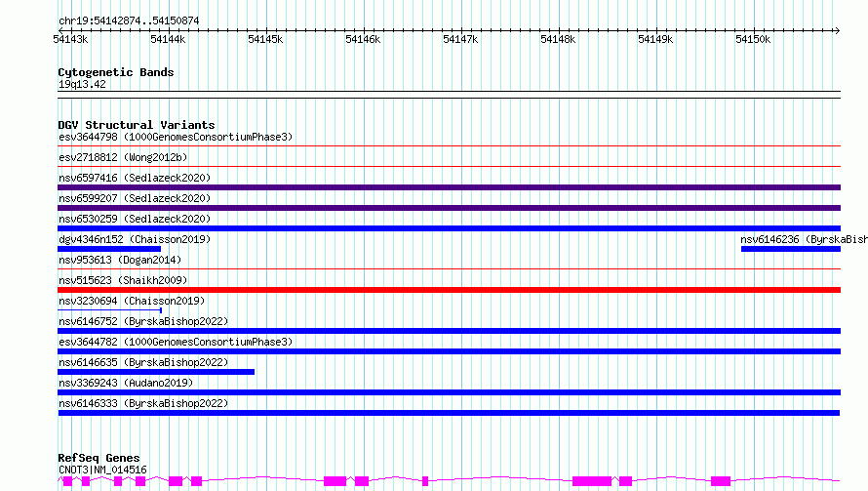Open variant nsv6146635 (ByrskaBishop2022) label

pos(143,362)
